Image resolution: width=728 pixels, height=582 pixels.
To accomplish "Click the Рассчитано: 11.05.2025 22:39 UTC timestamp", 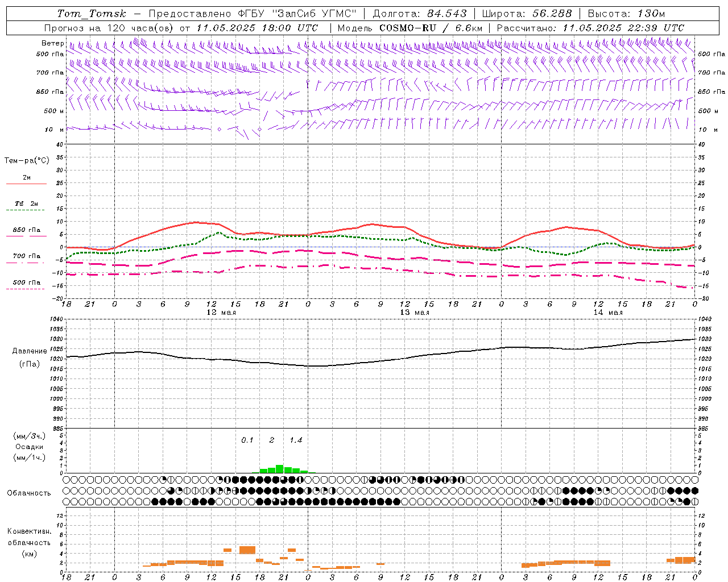I will (590, 28).
